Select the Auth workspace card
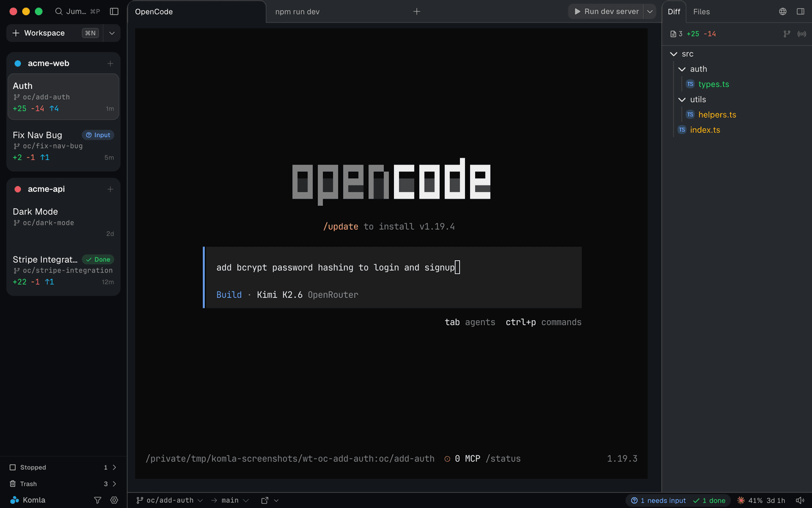The height and width of the screenshot is (508, 812). click(63, 97)
